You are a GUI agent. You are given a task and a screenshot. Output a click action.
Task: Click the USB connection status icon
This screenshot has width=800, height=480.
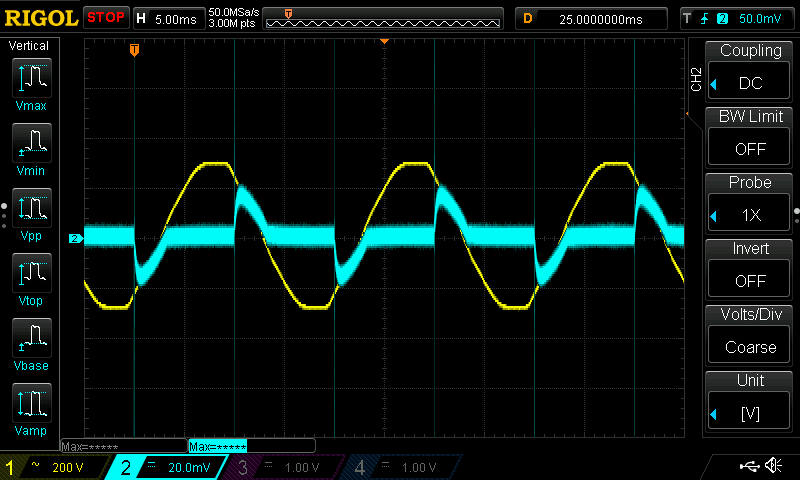749,465
